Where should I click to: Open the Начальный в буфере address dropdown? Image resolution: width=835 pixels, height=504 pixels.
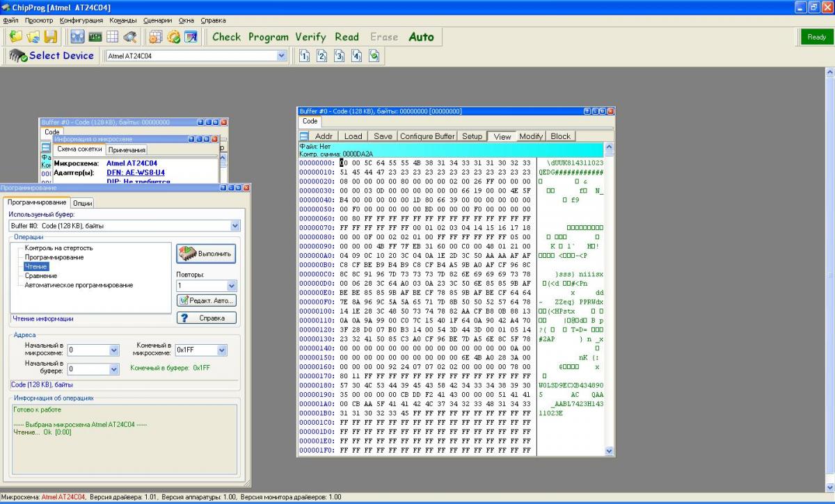point(115,369)
